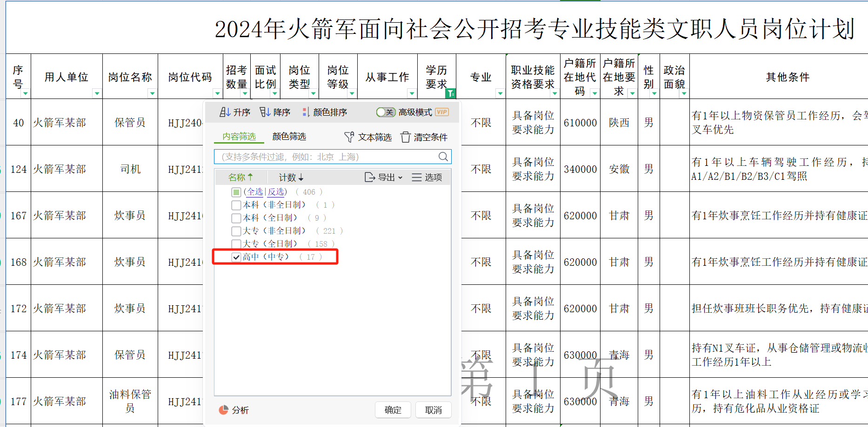The image size is (868, 427).
Task: Uncheck the 高中（中专） checkbox
Action: click(x=236, y=257)
